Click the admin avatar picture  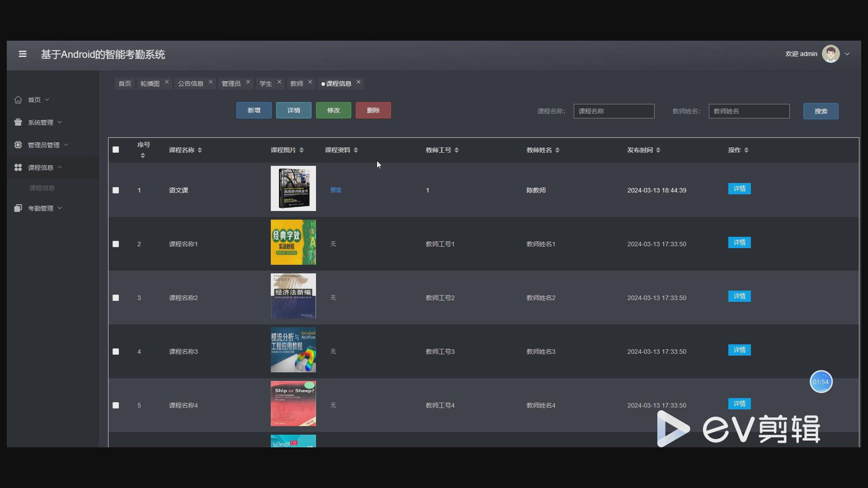pos(830,54)
